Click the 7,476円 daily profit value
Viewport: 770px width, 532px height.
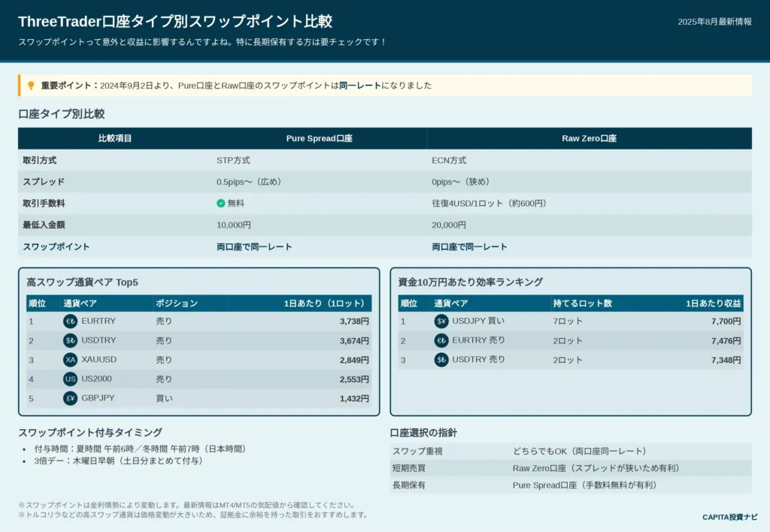pos(726,340)
